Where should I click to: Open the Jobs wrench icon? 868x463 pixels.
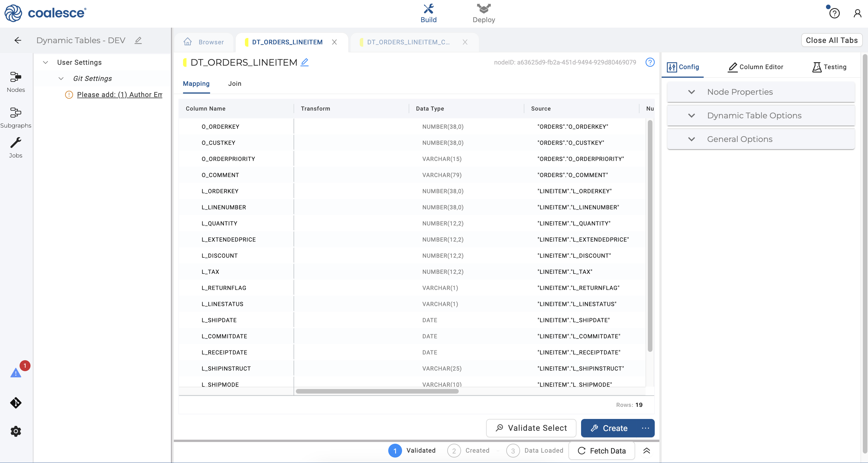(x=16, y=147)
